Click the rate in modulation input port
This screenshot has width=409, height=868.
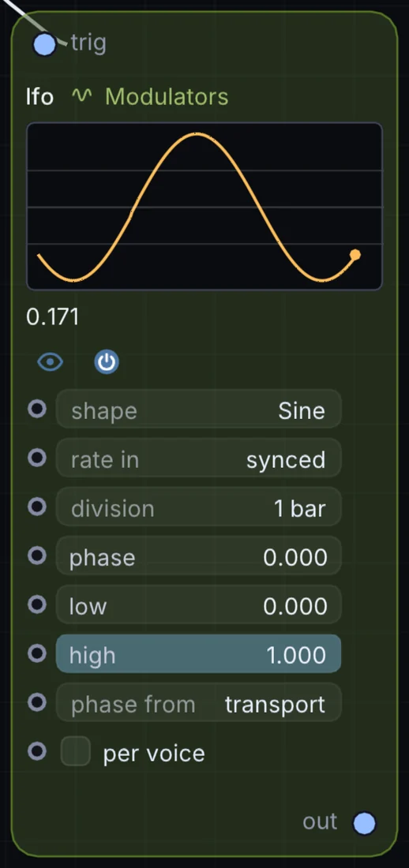click(37, 458)
